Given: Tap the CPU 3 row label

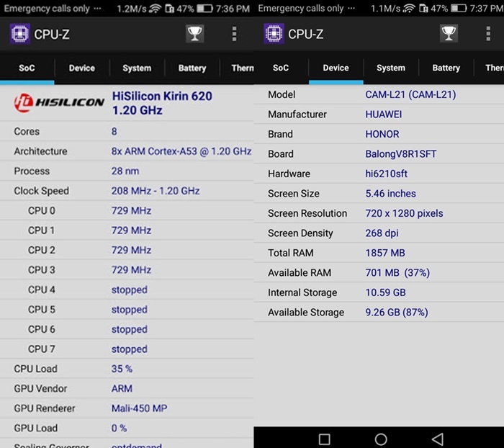Looking at the screenshot, I should tap(42, 270).
